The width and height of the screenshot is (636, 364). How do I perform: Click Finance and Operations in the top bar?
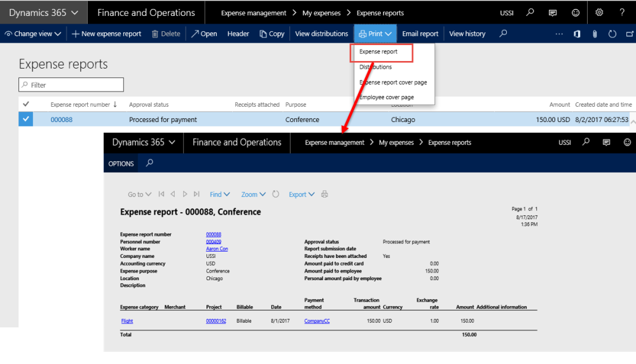click(x=146, y=13)
